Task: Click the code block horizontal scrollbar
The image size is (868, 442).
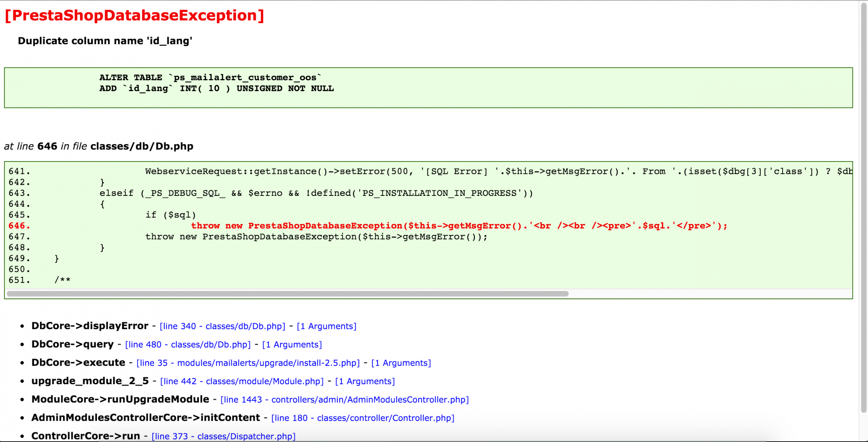Action: [x=288, y=294]
